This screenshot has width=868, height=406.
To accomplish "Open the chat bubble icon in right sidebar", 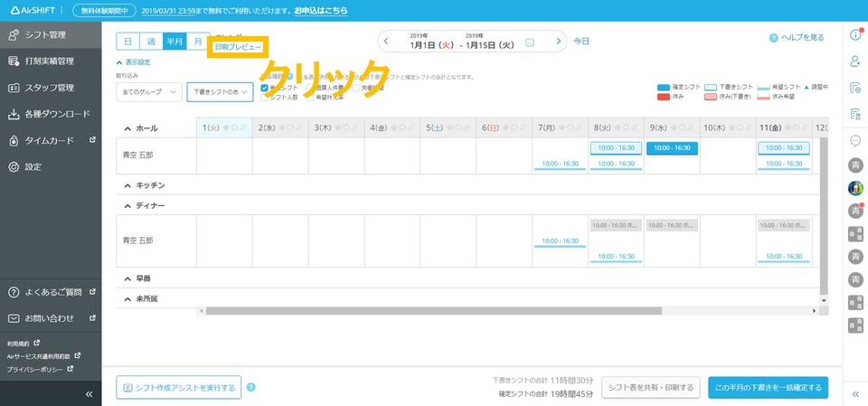I will (855, 140).
